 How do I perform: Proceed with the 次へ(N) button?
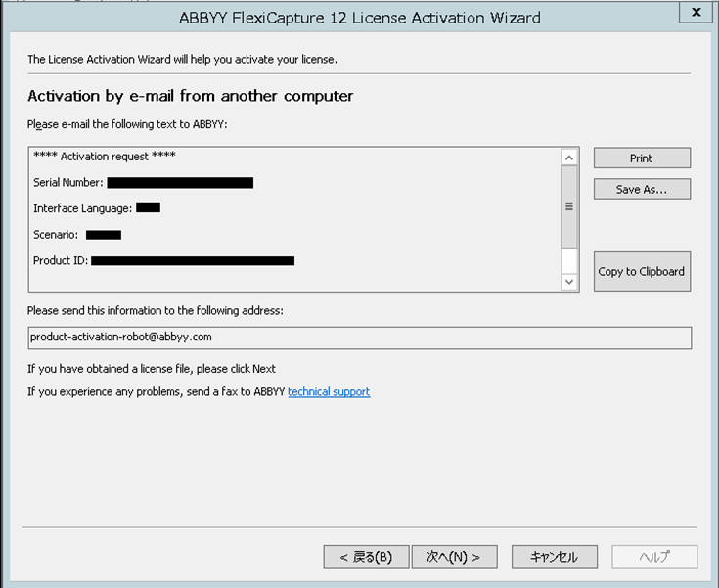pos(454,557)
